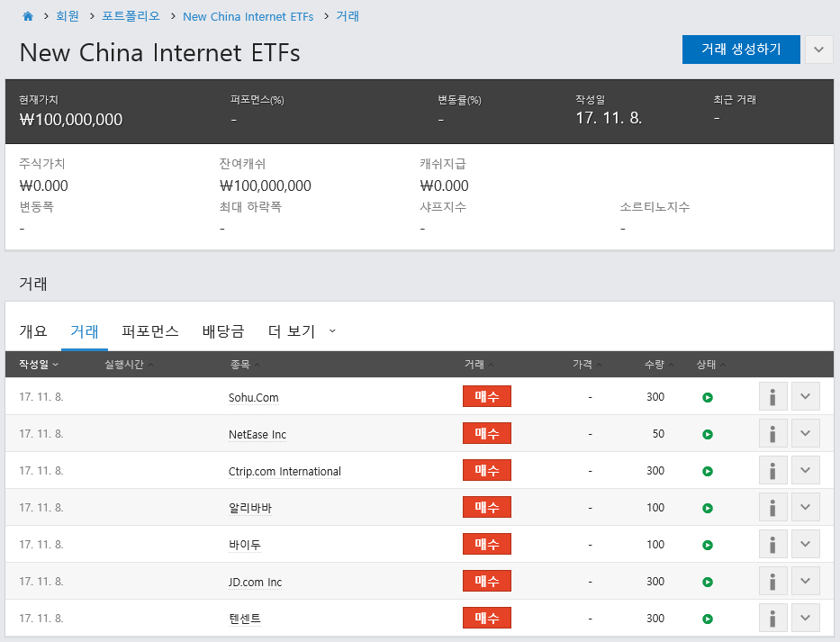Click green status icon on Sohu.Com row
The image size is (840, 642).
[x=708, y=398]
